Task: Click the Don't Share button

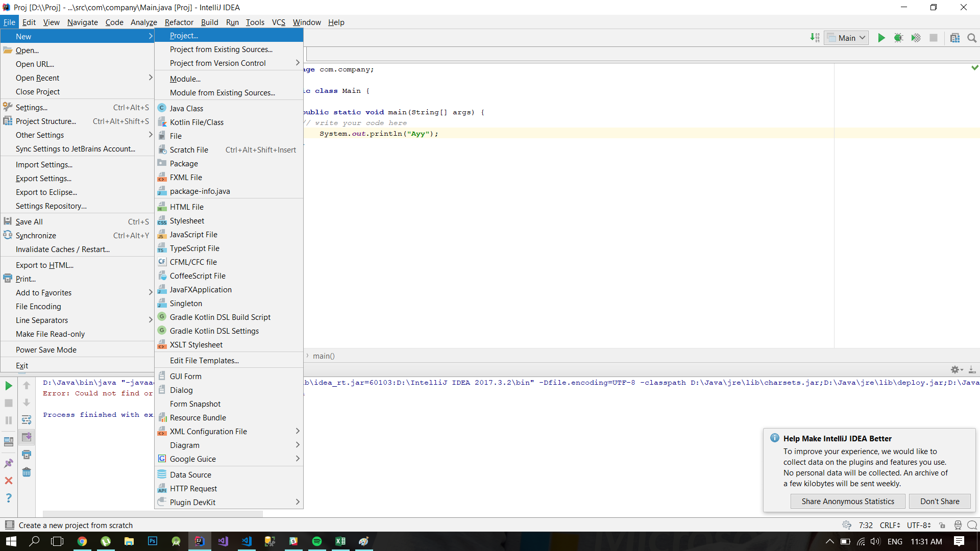Action: (x=940, y=501)
